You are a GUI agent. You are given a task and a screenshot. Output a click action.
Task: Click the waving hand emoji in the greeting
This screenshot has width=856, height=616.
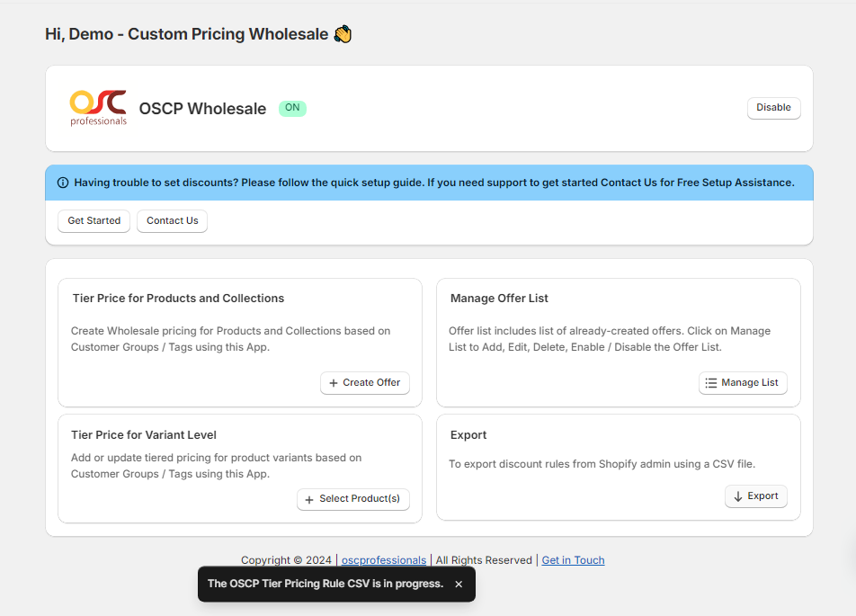pyautogui.click(x=343, y=34)
